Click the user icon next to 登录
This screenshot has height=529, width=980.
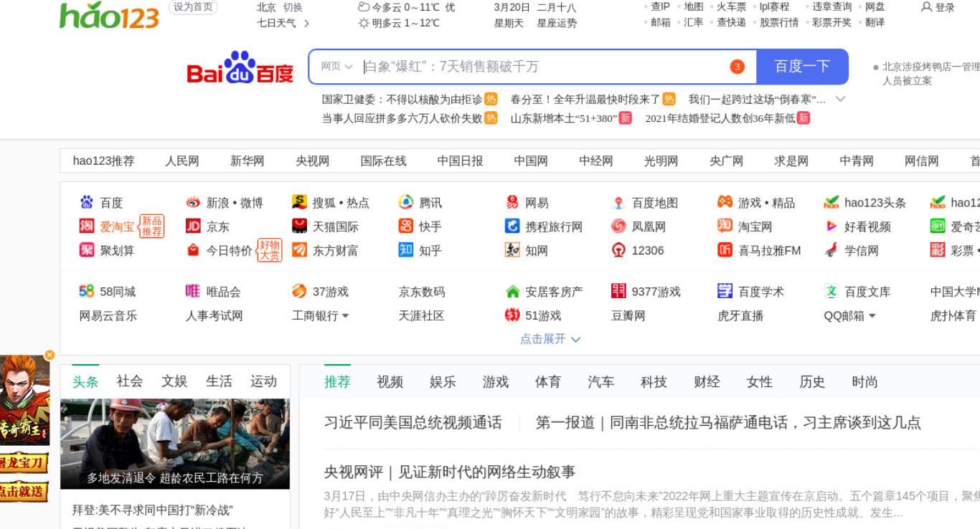coord(927,7)
